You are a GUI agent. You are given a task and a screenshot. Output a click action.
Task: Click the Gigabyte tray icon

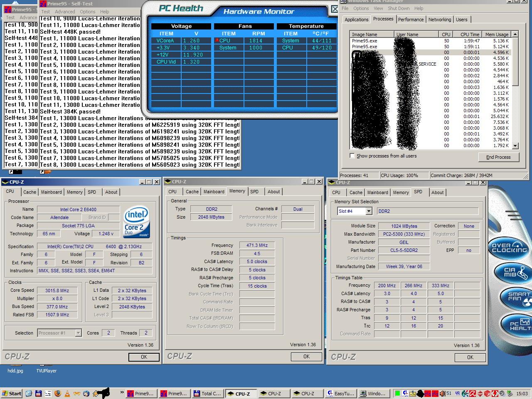coord(405,394)
